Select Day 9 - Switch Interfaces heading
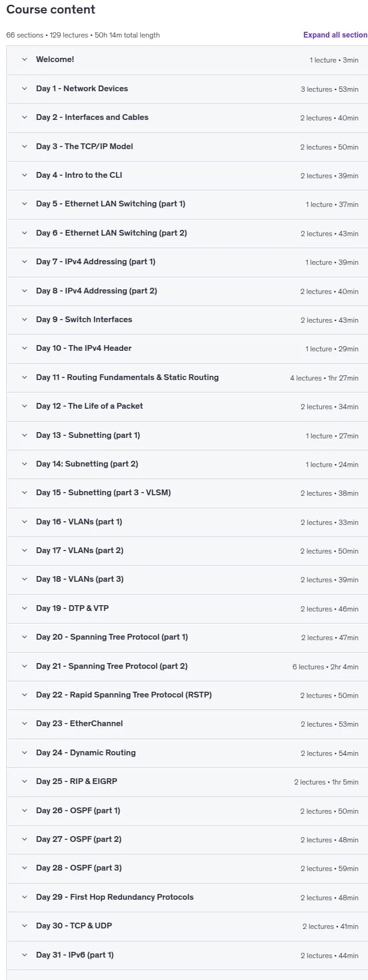 click(84, 320)
